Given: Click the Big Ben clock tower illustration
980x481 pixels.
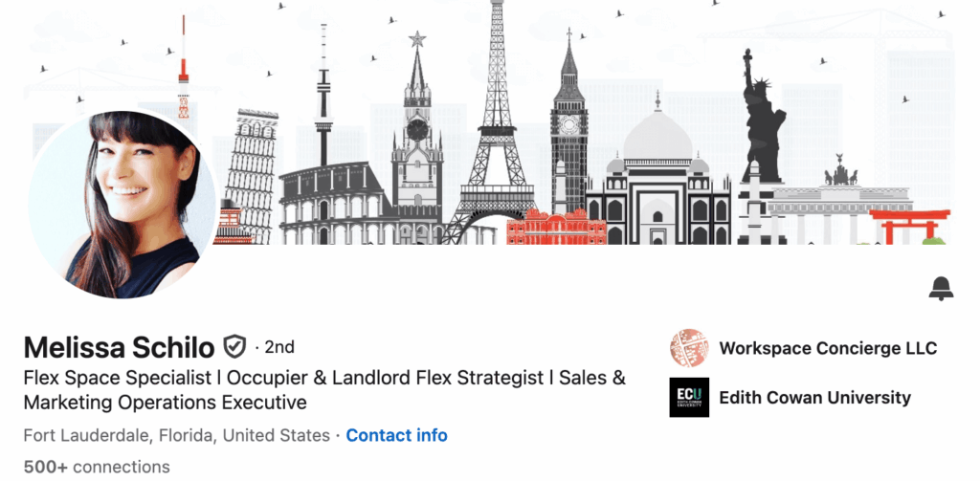Looking at the screenshot, I should click(568, 125).
